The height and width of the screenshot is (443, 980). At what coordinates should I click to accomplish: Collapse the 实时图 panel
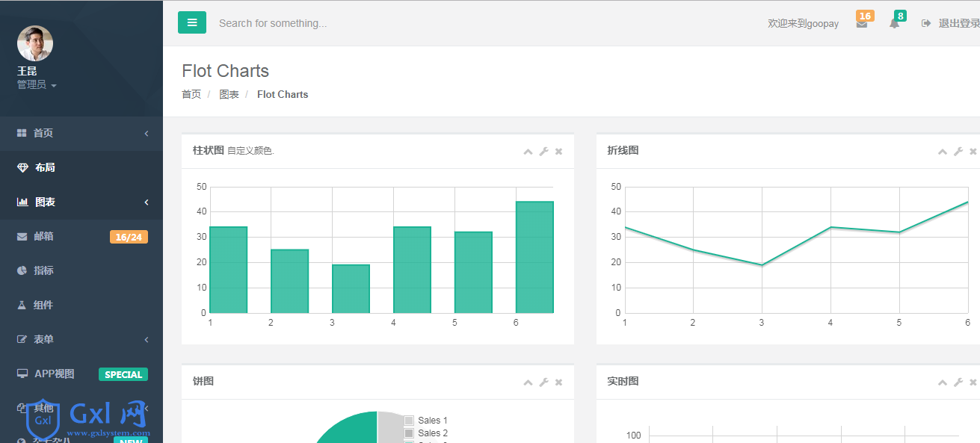943,382
